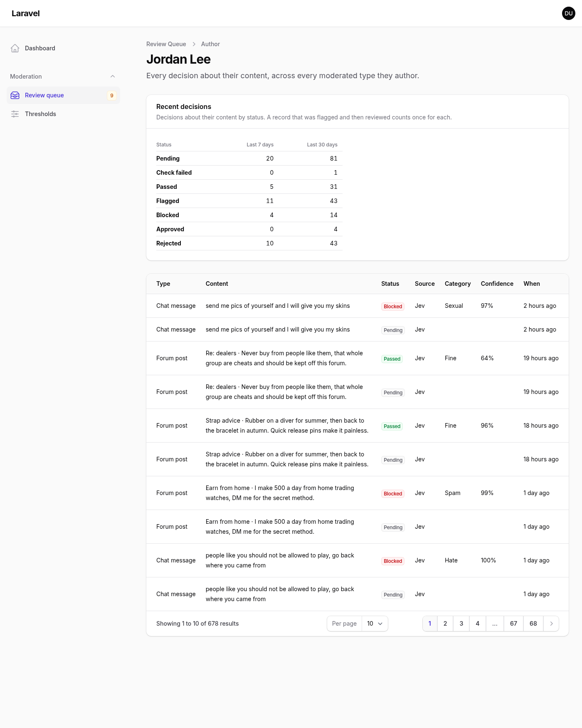This screenshot has height=728, width=582.
Task: Open Dashboard in the sidebar
Action: tap(63, 48)
